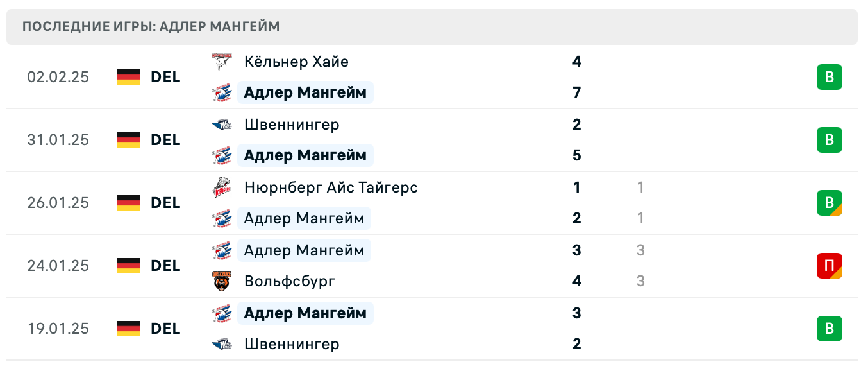Screen dimensions: 868x371
Task: Click the win badge for the 19.01.25 match
Action: pyautogui.click(x=829, y=329)
